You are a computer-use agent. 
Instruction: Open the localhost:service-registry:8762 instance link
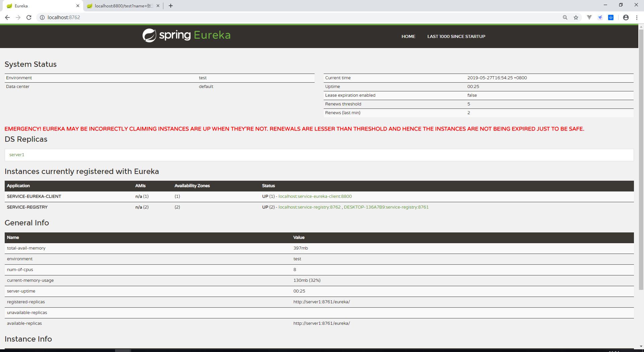coord(310,207)
